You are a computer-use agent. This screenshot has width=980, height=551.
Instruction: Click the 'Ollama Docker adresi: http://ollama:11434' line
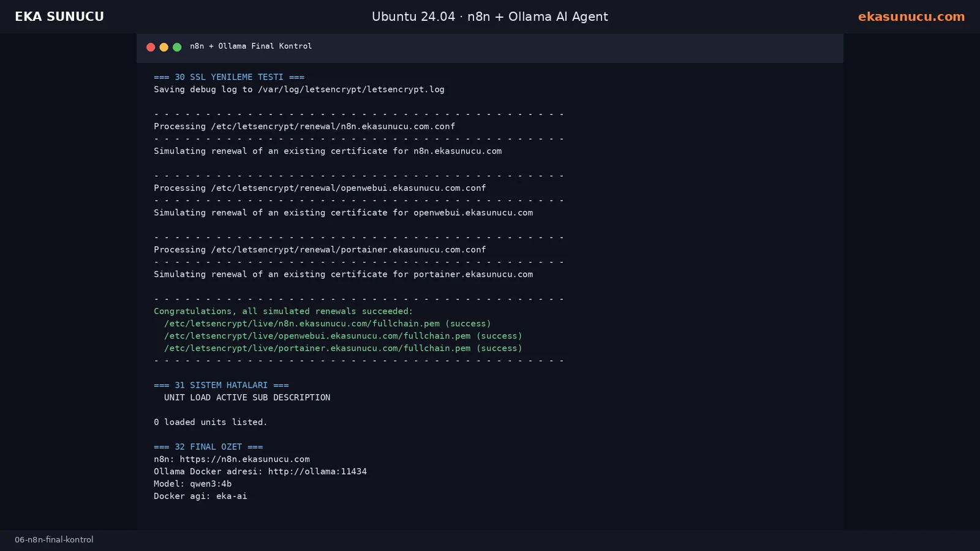click(x=260, y=471)
